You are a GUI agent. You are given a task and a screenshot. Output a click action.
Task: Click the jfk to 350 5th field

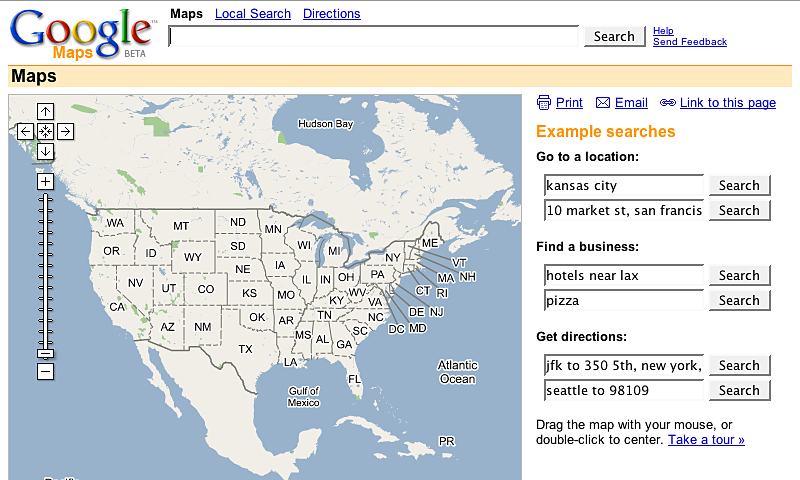click(624, 365)
